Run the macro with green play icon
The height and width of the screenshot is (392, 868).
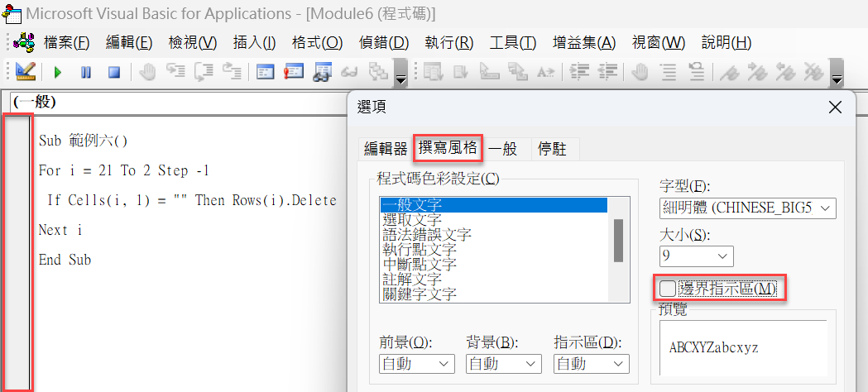click(58, 72)
